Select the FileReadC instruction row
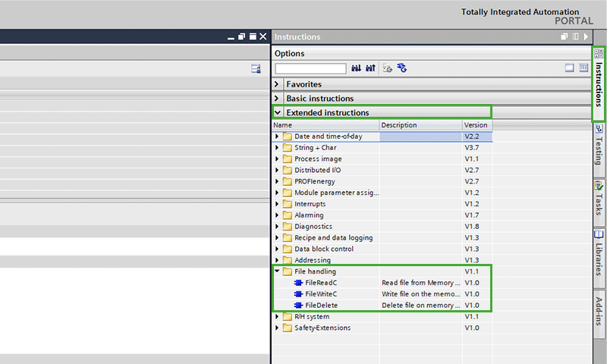 tap(382, 283)
